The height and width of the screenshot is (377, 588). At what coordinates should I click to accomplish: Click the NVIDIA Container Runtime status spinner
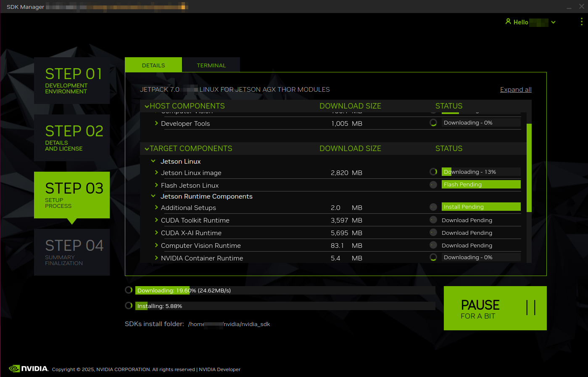click(433, 257)
